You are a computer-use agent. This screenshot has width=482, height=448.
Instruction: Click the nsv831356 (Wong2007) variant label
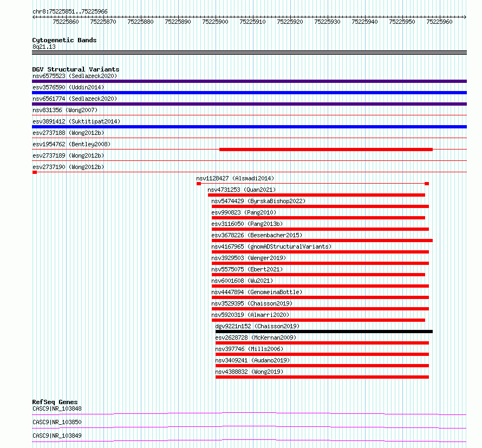pos(65,110)
